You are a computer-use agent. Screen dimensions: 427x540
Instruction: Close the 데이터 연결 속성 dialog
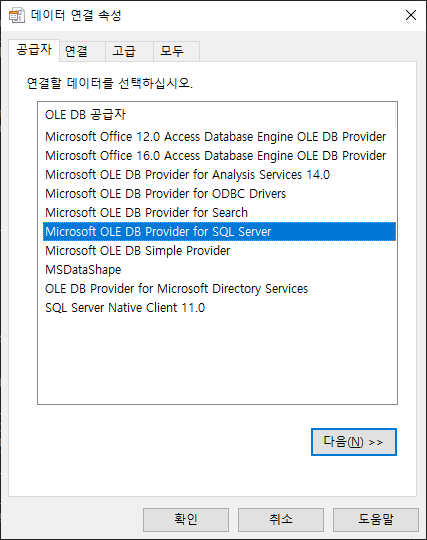(410, 15)
